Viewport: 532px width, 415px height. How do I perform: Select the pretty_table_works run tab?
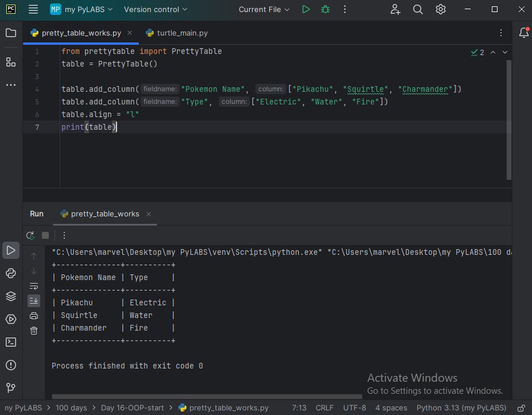click(x=105, y=214)
